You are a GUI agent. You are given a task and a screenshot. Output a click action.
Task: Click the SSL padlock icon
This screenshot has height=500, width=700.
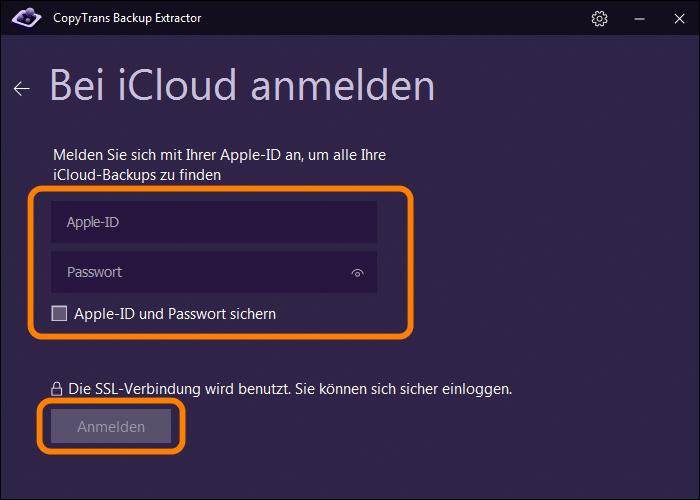pos(57,388)
